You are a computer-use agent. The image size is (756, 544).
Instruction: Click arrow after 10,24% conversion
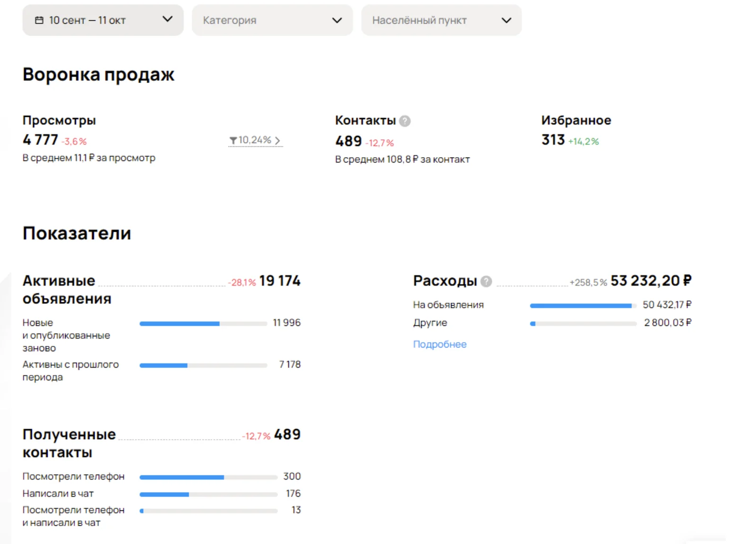tap(277, 140)
